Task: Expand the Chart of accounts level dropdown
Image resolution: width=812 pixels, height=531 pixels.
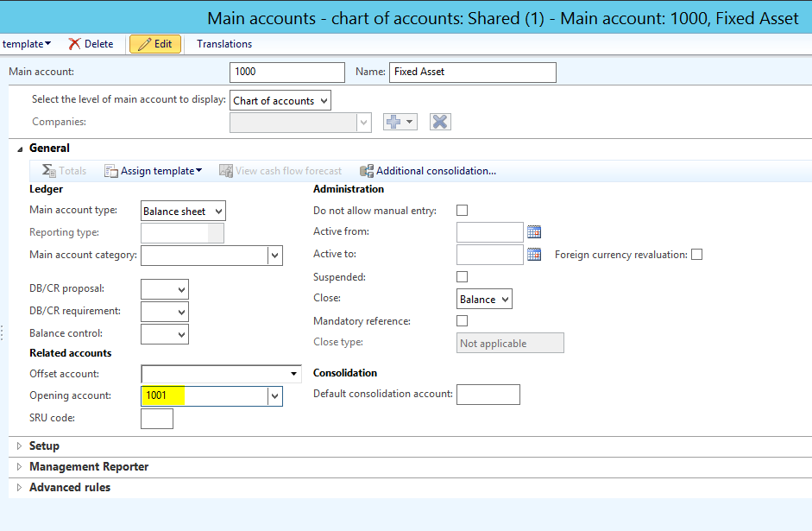Action: 280,101
